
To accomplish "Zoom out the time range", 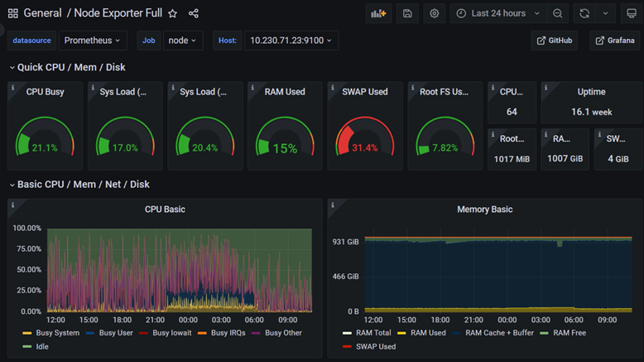I will tap(557, 13).
